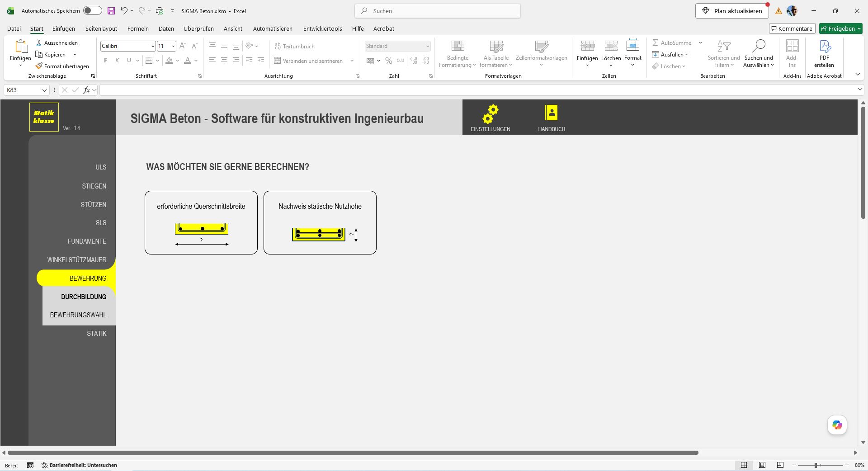Screen dimensions: 868x471
Task: Click the Einfügen paste icon
Action: click(x=20, y=47)
